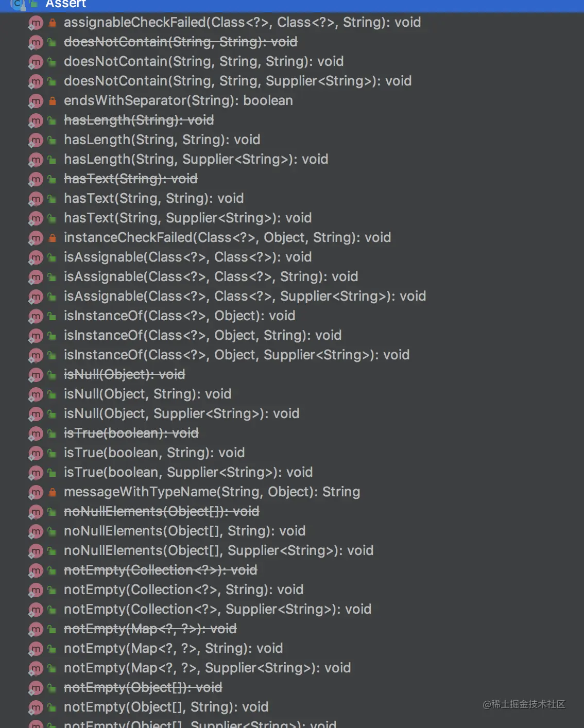Select doesNotContain(String, String, Supplier<String>) entry
Image resolution: width=584 pixels, height=728 pixels.
point(237,81)
